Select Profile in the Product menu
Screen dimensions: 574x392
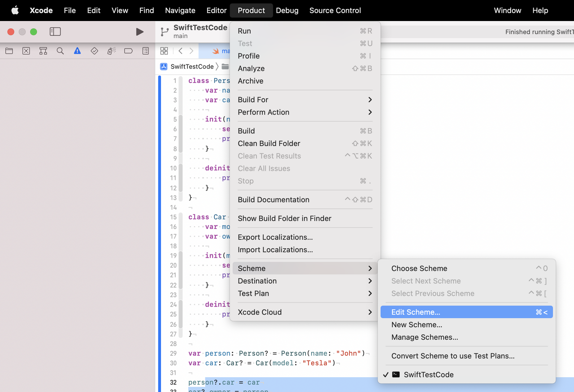click(305, 56)
